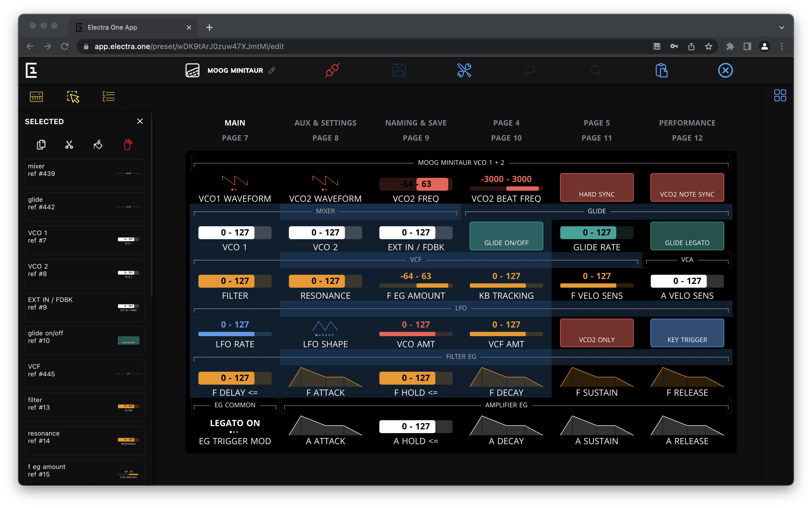Cut the selection with the scissors icon
Image resolution: width=812 pixels, height=508 pixels.
(x=69, y=144)
